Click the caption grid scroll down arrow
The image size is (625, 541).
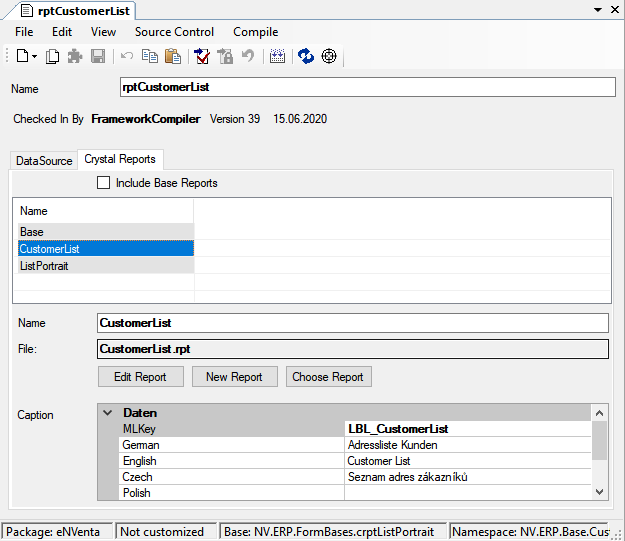coord(599,492)
